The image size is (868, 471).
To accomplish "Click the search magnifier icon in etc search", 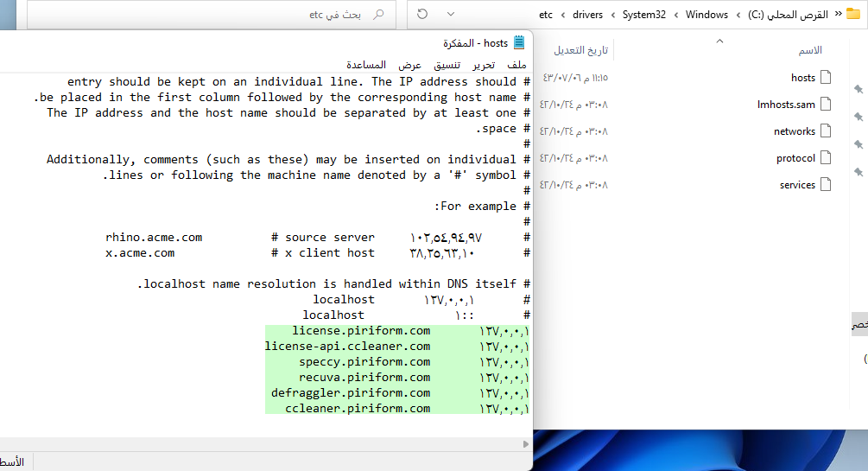I will click(378, 15).
